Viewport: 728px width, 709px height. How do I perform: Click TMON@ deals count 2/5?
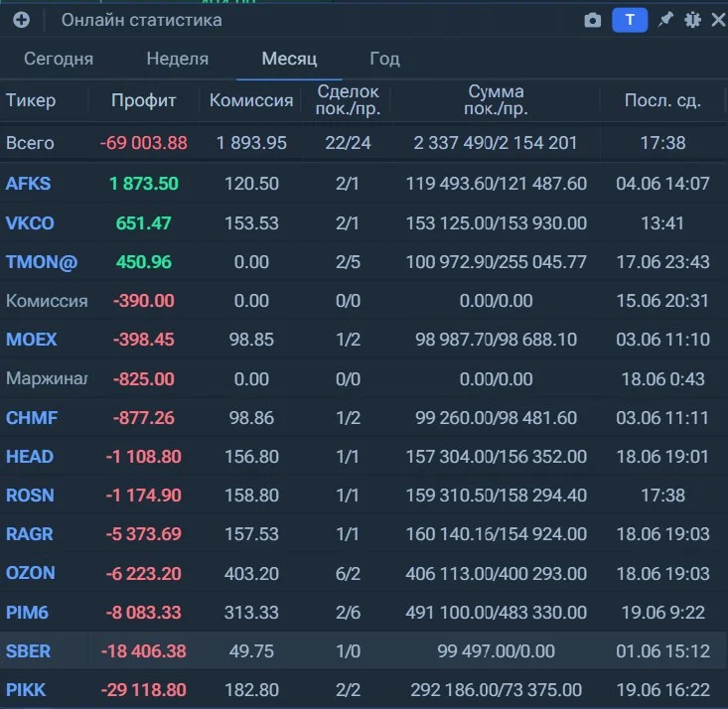tap(348, 262)
